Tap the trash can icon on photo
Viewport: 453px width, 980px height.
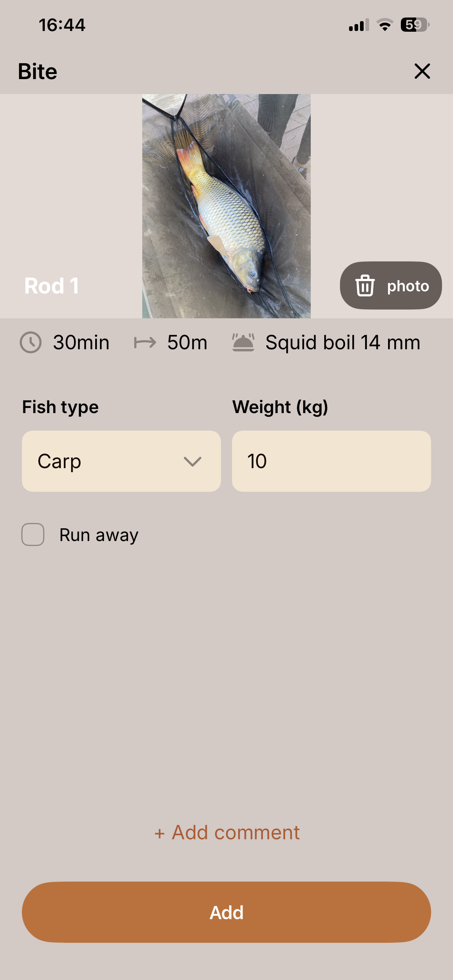[365, 285]
